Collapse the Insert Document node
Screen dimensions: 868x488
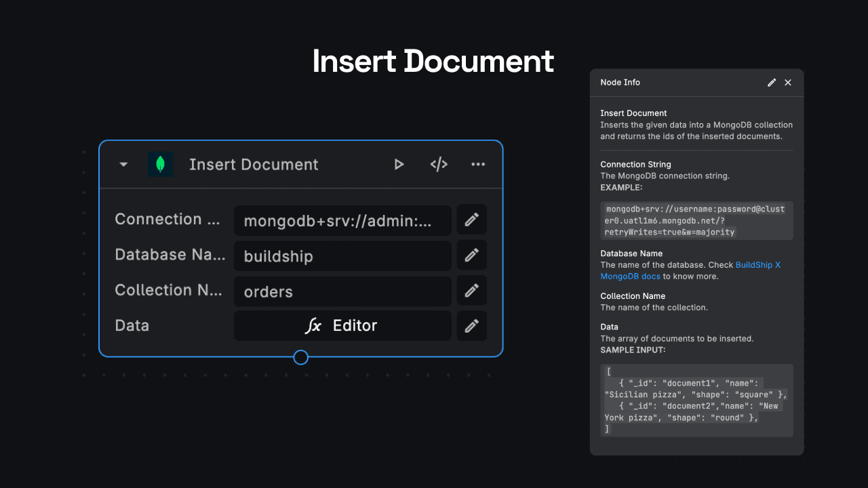coord(123,165)
